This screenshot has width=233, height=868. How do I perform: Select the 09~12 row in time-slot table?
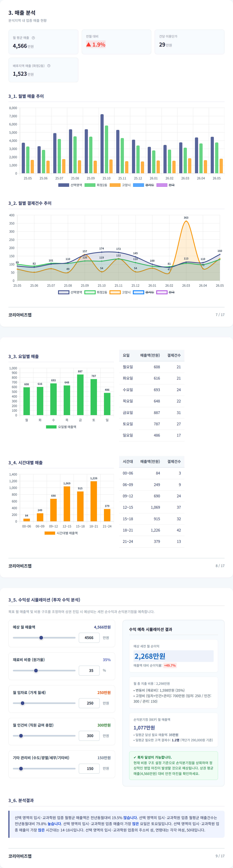click(152, 496)
